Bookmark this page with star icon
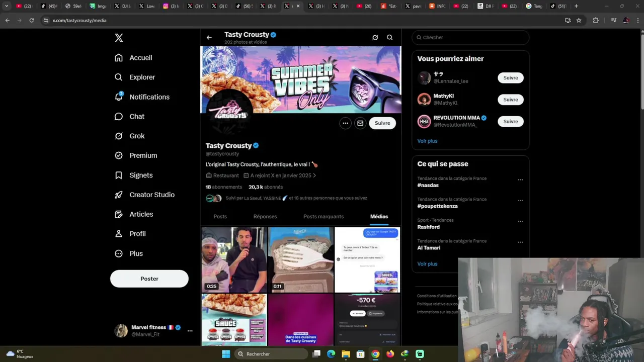644x362 pixels. [579, 21]
